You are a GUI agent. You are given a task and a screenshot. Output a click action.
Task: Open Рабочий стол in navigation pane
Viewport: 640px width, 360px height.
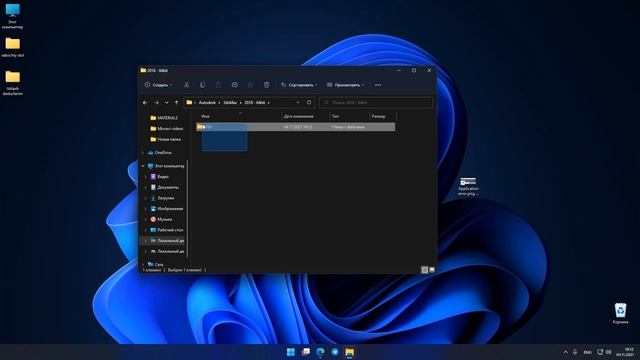tap(167, 230)
